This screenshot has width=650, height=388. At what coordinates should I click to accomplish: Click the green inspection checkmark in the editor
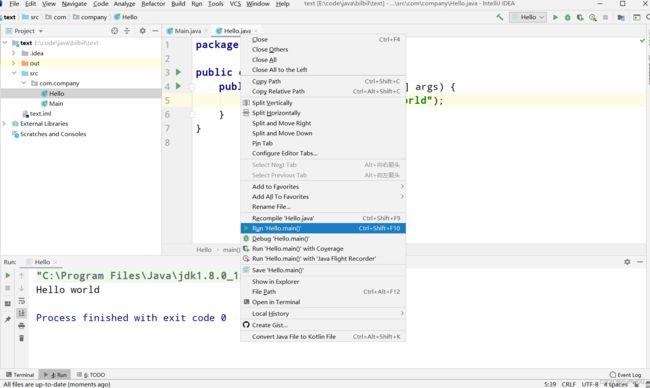tap(642, 40)
